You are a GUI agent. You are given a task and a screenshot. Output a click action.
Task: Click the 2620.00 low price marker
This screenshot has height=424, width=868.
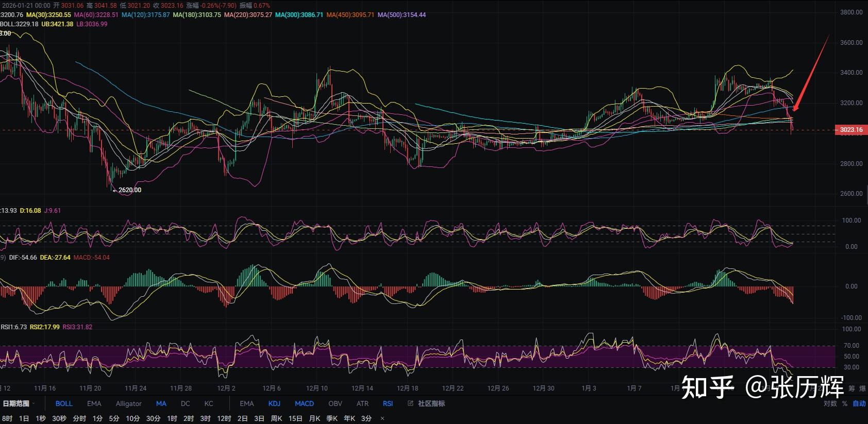coord(129,190)
